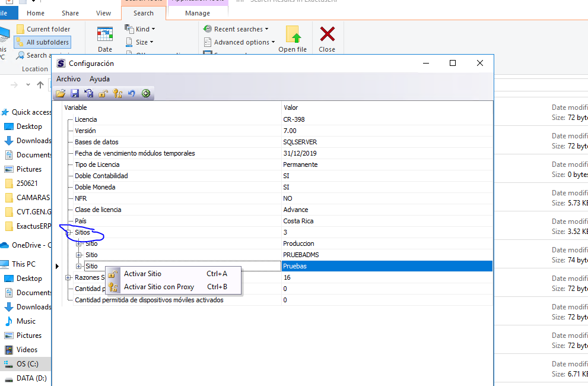
Task: Click the padlock icon beside Activar Sitio
Action: 113,274
